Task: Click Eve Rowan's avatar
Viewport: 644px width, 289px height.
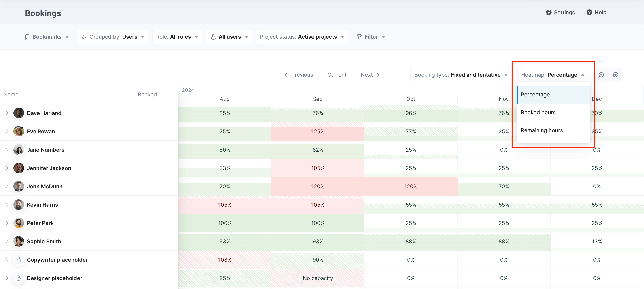Action: (x=19, y=131)
